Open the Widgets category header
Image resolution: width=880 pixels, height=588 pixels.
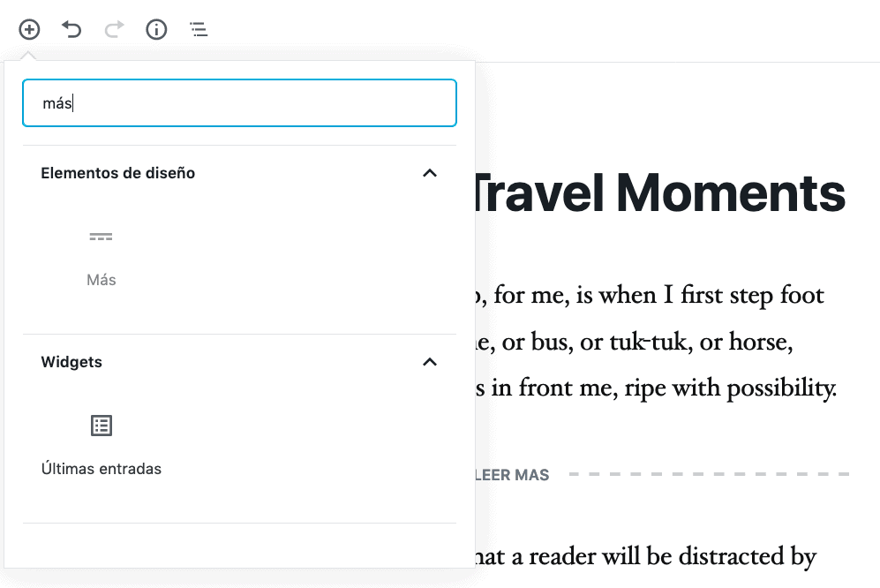[x=71, y=362]
